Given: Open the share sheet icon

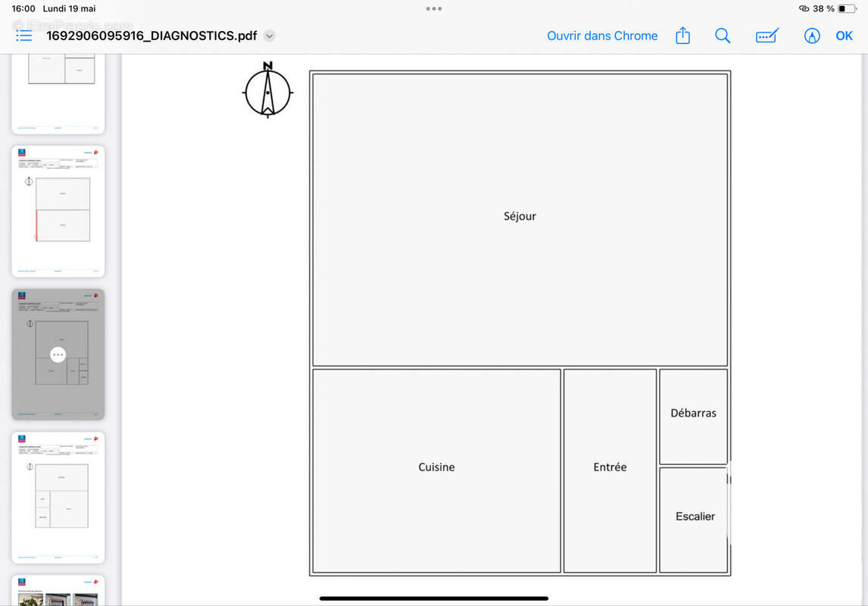Looking at the screenshot, I should (682, 36).
